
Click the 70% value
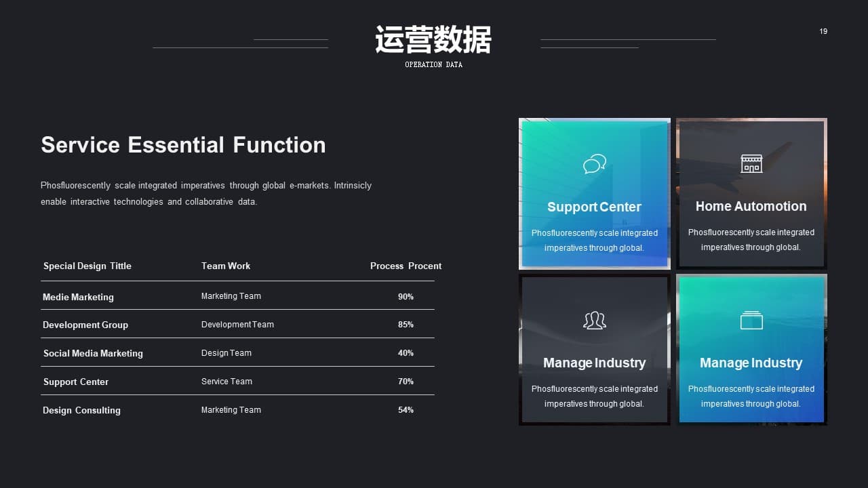pyautogui.click(x=406, y=382)
